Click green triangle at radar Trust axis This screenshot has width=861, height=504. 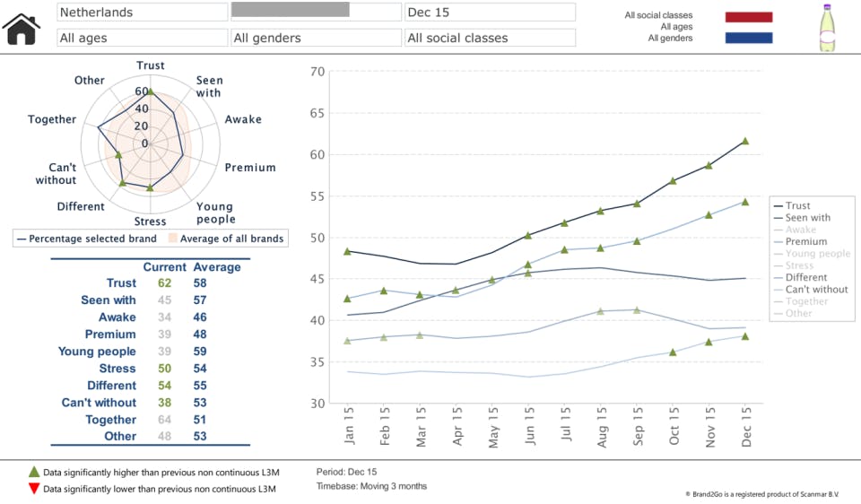click(151, 91)
